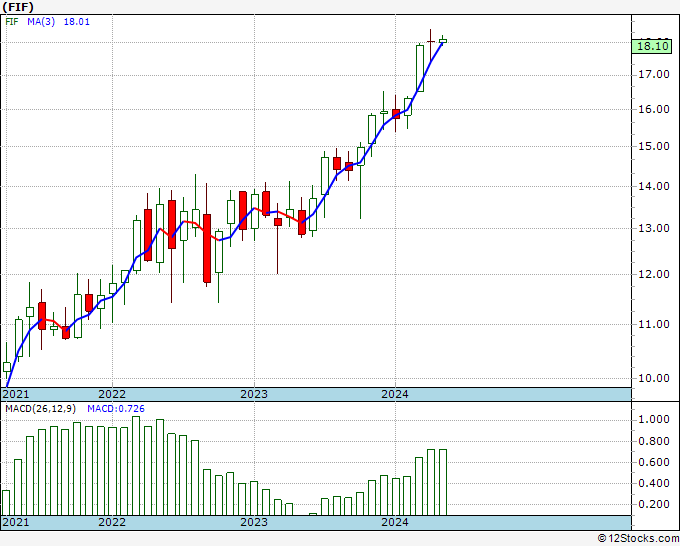680x546 pixels.
Task: Click the 0.200 MACD axis label
Action: coord(654,504)
